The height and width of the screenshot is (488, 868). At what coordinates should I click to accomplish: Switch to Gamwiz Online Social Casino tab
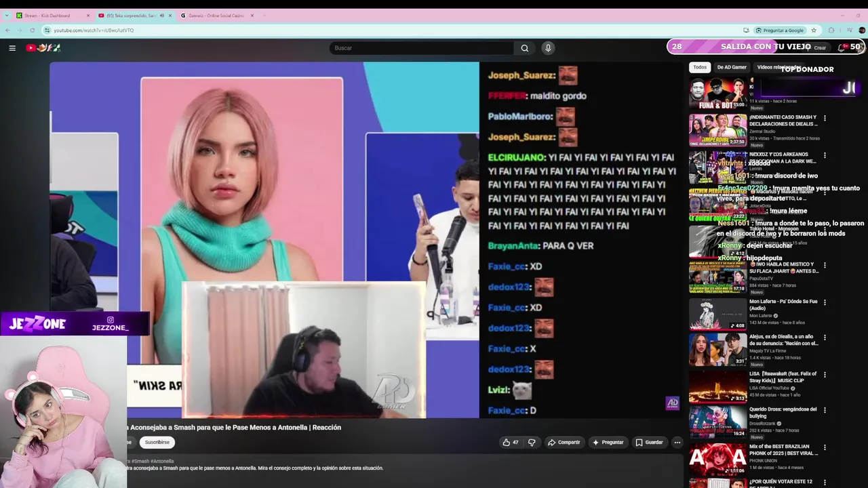tap(216, 16)
